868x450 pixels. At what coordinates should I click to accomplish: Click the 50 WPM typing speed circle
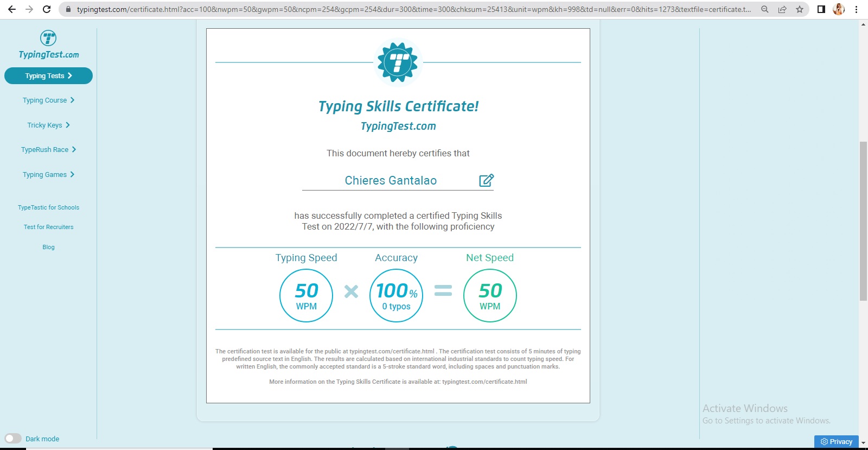tap(306, 296)
